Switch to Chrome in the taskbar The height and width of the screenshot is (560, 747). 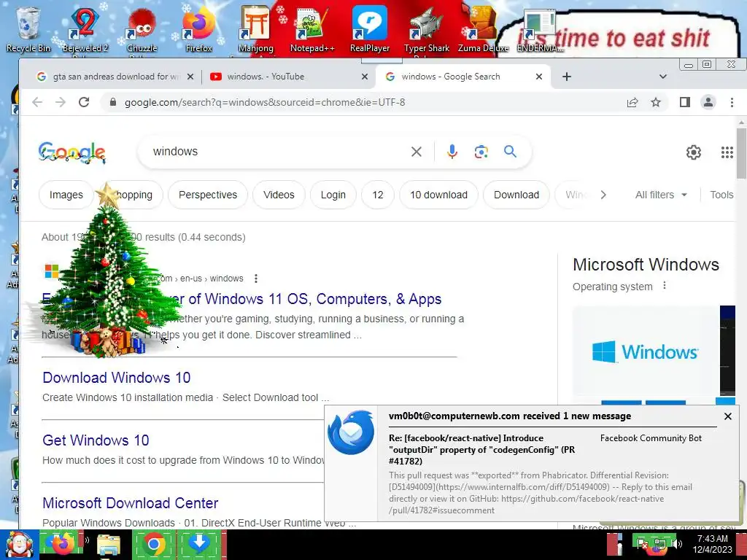tap(153, 544)
